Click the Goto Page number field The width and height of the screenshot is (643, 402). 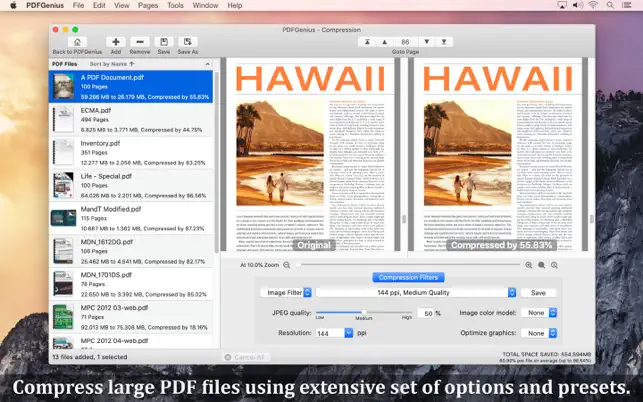pyautogui.click(x=405, y=42)
